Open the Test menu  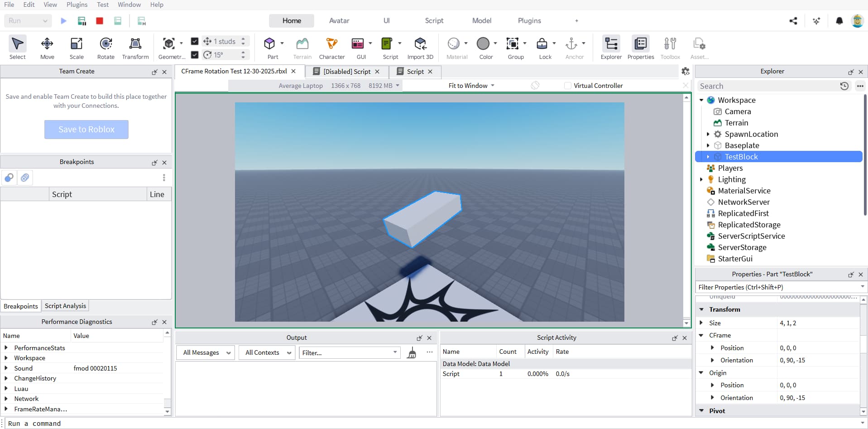tap(103, 5)
